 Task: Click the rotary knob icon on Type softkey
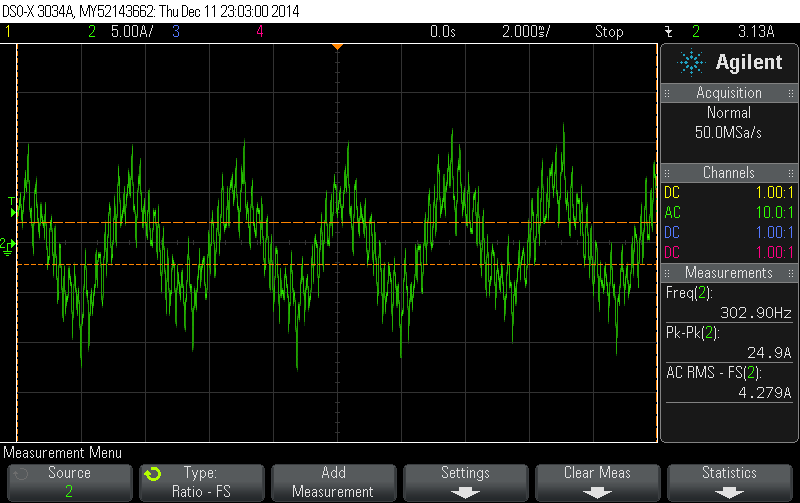154,474
